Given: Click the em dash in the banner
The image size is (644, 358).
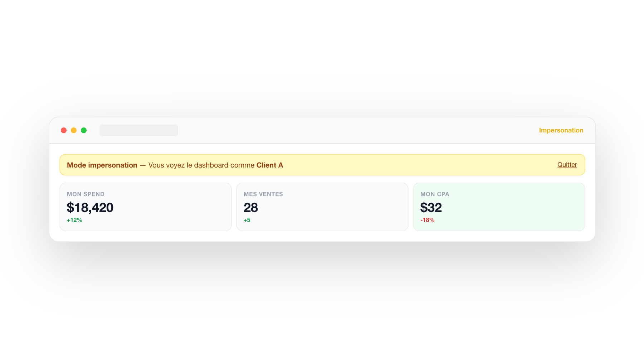Looking at the screenshot, I should click(143, 165).
